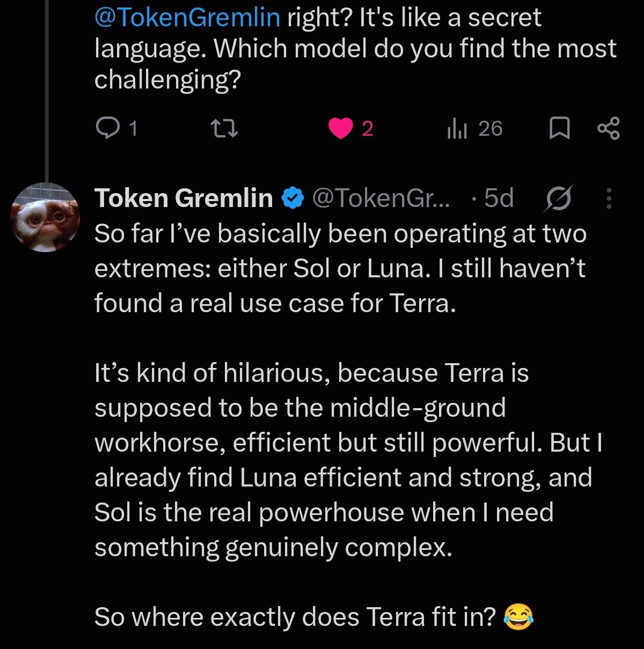Bookmark the tweet about challenging models
Viewport: 644px width, 649px height.
click(x=560, y=129)
